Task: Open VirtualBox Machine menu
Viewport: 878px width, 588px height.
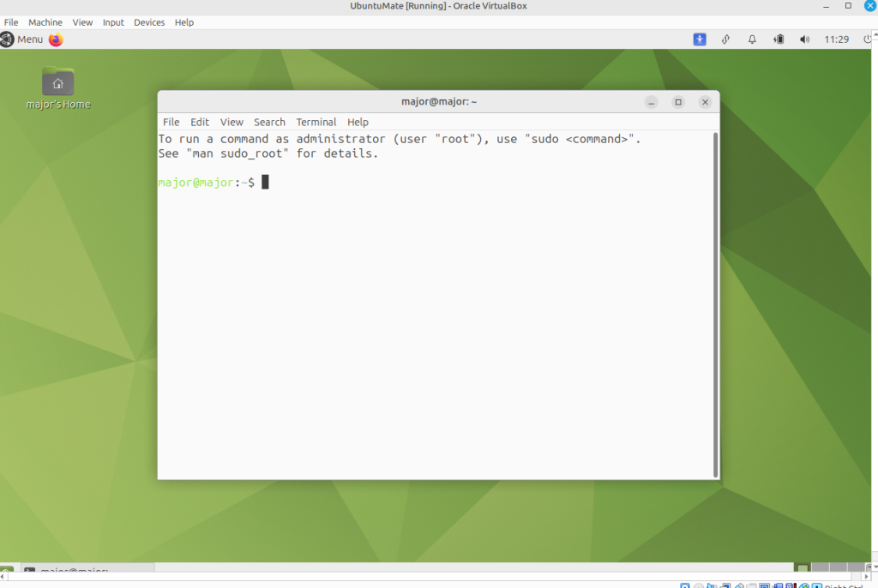Action: tap(45, 22)
